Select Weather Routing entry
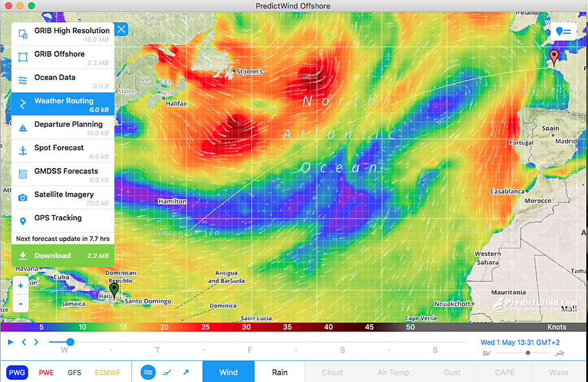This screenshot has width=588, height=382. click(x=63, y=104)
